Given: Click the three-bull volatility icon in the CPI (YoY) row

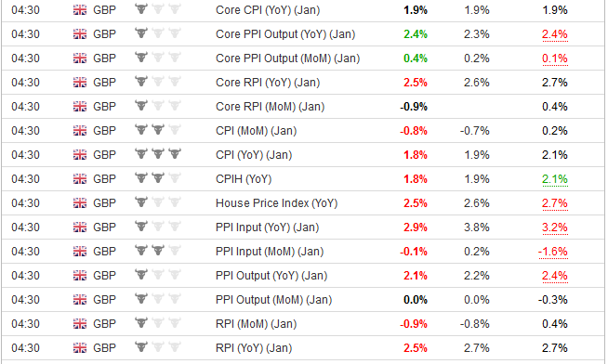Looking at the screenshot, I should pos(158,154).
